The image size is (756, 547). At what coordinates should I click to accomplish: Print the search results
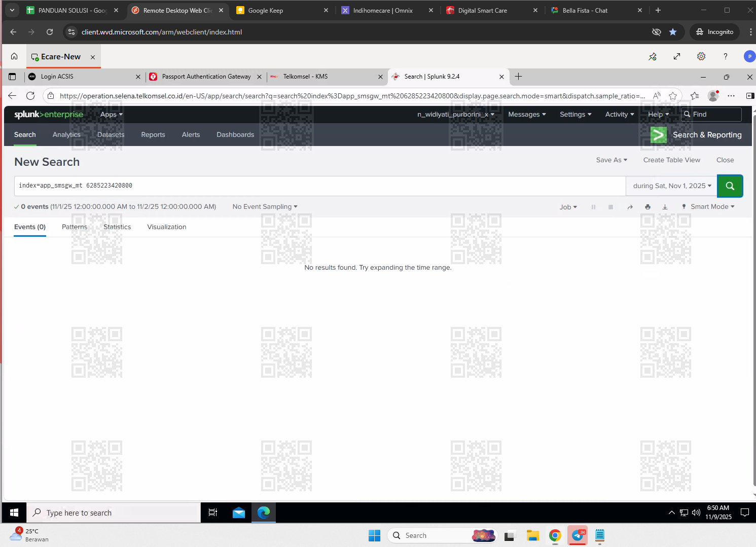pyautogui.click(x=647, y=207)
